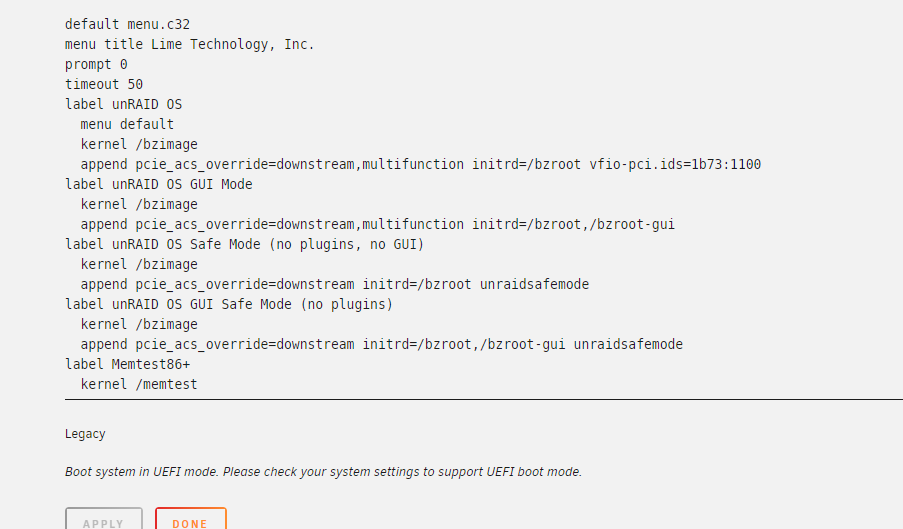Place cursor on the 'menu default' line
The image size is (903, 529).
coord(127,124)
